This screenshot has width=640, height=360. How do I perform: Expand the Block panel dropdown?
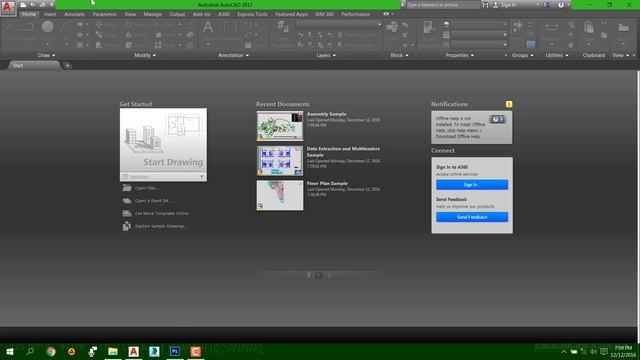tap(399, 55)
